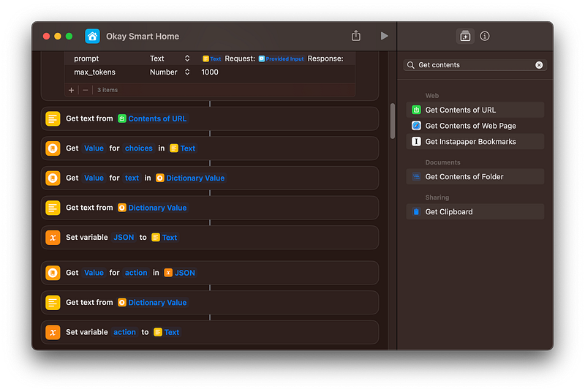Click the Get Contents of Folder icon
585x392 pixels.
tap(416, 177)
